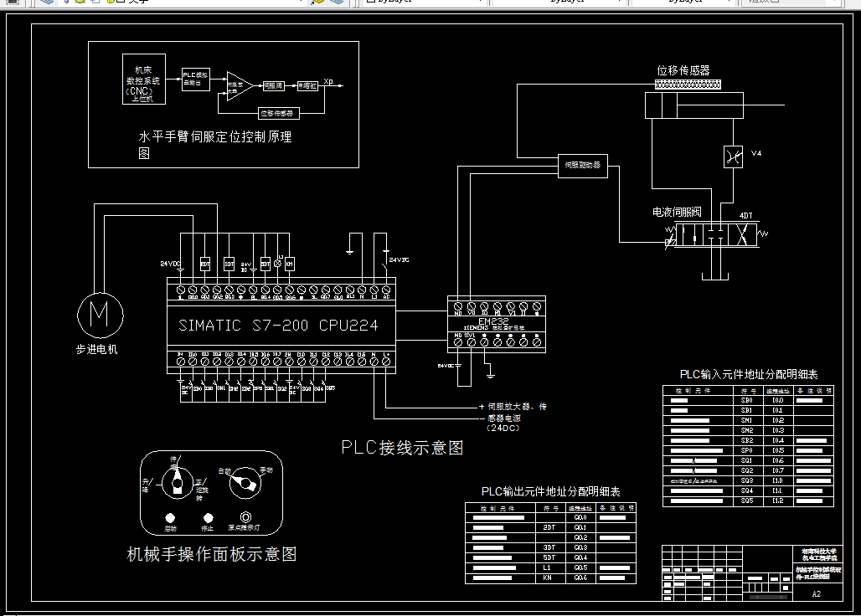Image resolution: width=861 pixels, height=616 pixels.
Task: Click the Xp output label
Action: tap(328, 81)
